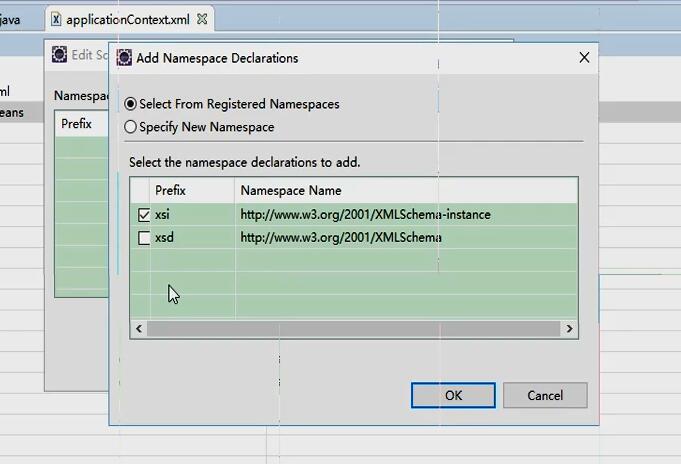Image resolution: width=681 pixels, height=464 pixels.
Task: Click the applicationContext.xml file icon
Action: point(56,19)
